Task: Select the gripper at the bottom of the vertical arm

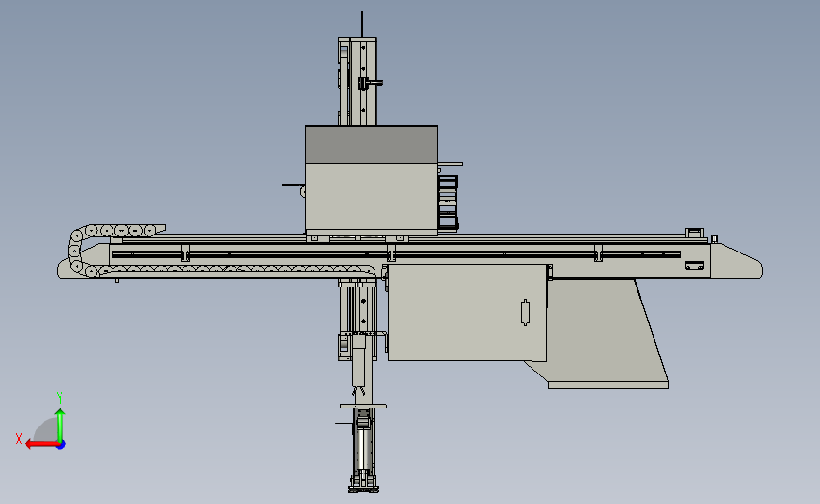Action: click(x=363, y=482)
